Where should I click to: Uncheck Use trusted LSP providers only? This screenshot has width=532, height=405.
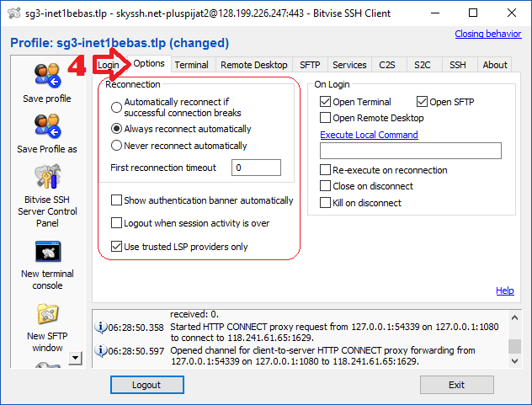pyautogui.click(x=116, y=246)
